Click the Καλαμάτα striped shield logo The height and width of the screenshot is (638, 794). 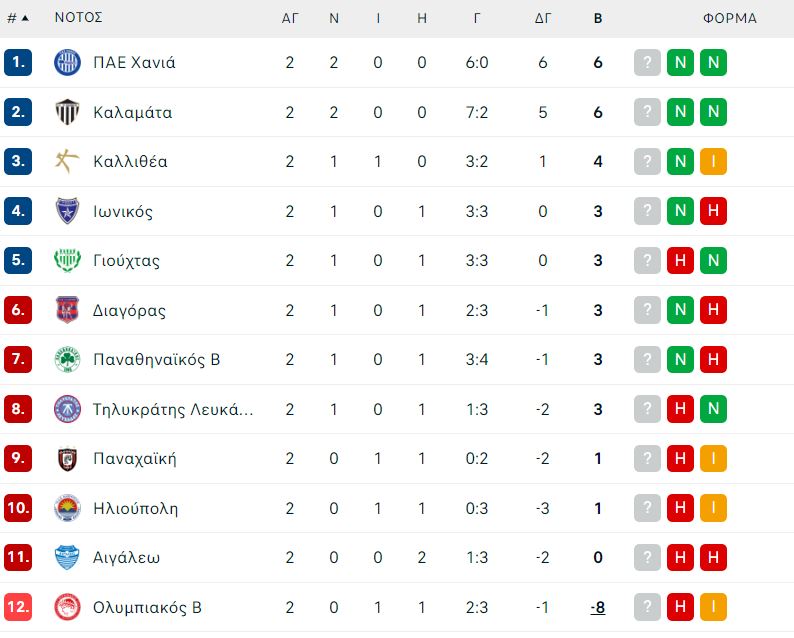67,112
